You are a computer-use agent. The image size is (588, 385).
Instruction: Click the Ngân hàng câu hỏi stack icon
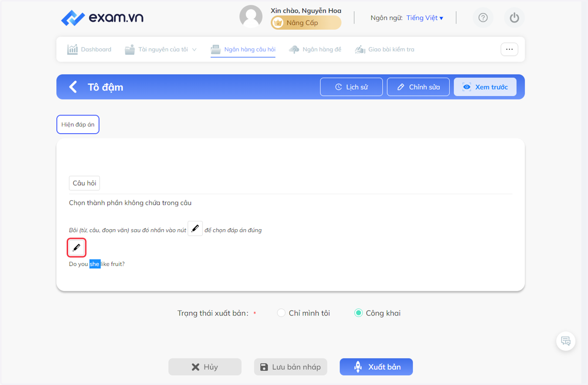[x=216, y=49]
